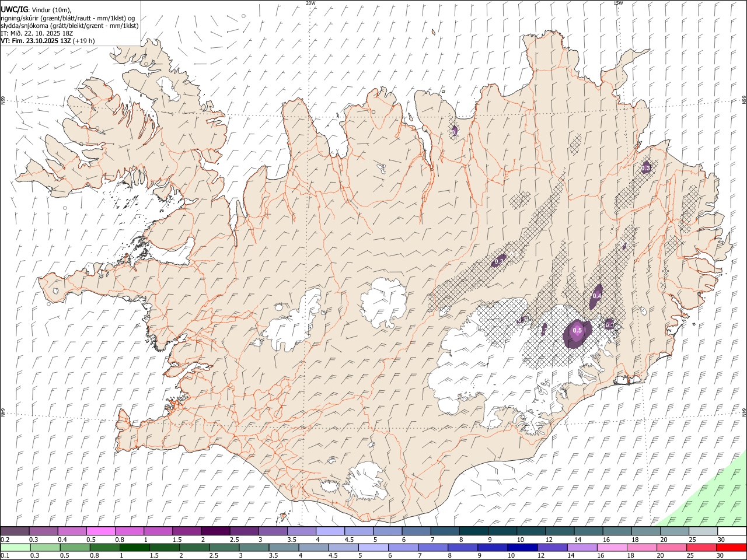Select the dark purple swatch between 2 and 2.5

click(x=215, y=531)
